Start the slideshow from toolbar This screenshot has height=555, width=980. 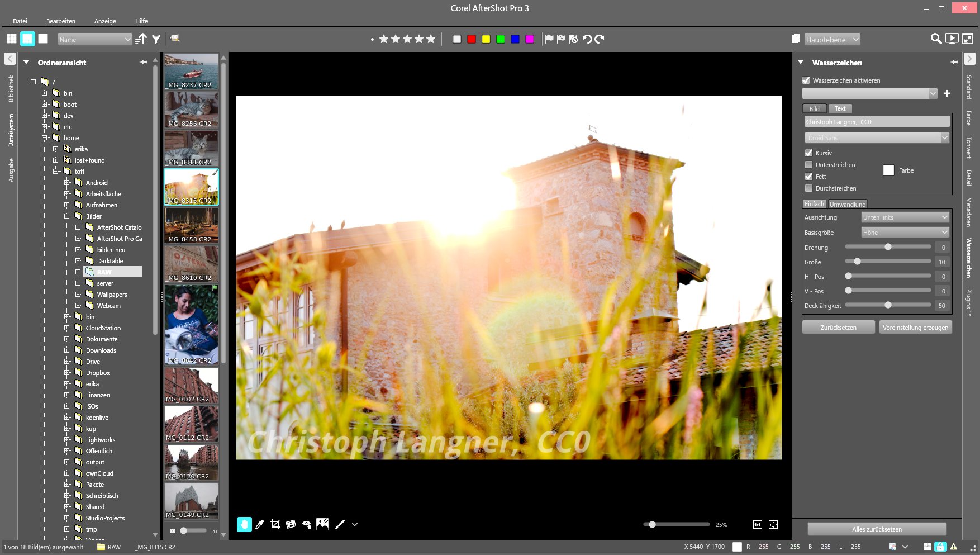(x=952, y=39)
